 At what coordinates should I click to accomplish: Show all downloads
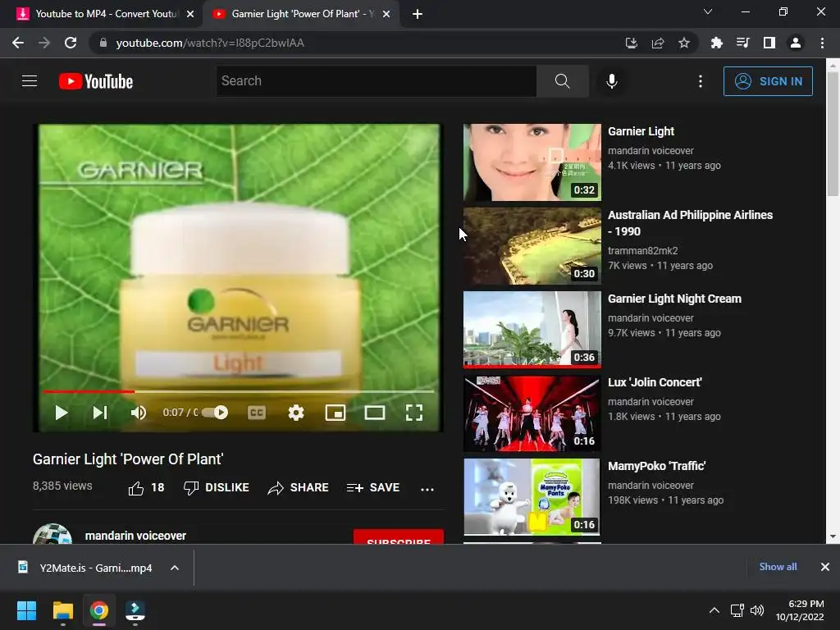pyautogui.click(x=778, y=567)
